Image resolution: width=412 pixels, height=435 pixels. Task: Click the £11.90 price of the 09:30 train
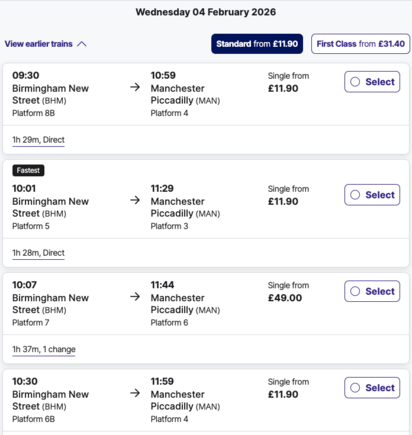(x=283, y=89)
